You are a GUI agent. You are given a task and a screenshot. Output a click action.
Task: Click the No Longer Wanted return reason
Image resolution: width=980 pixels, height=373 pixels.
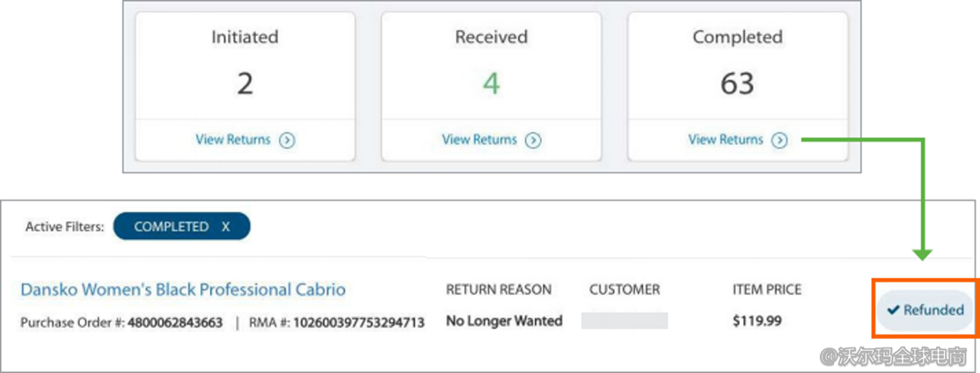[504, 321]
